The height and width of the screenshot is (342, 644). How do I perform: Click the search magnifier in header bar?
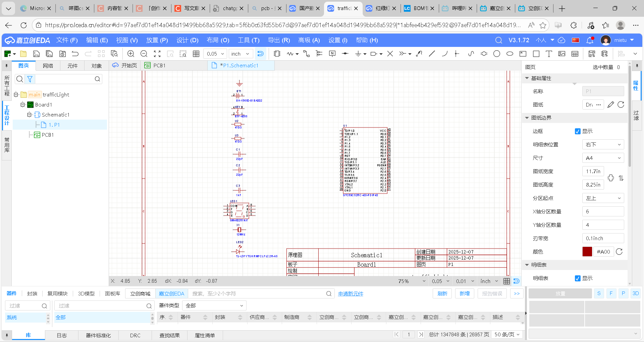point(499,40)
